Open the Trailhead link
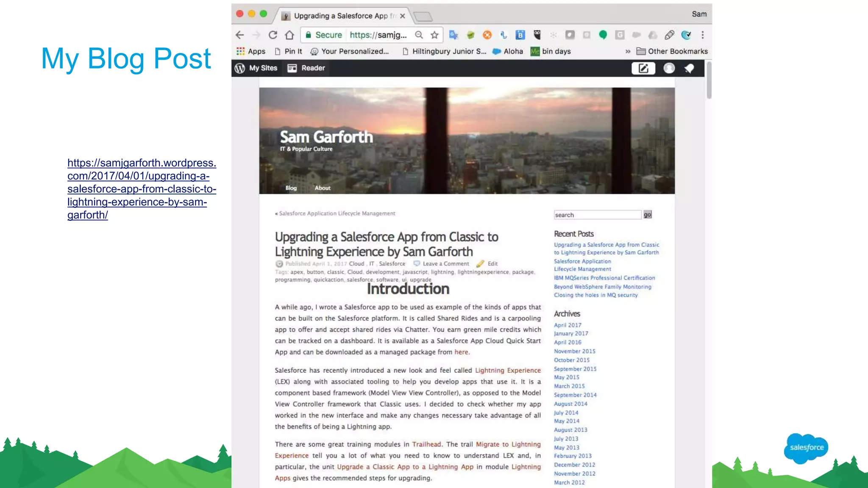This screenshot has width=868, height=488. (426, 444)
